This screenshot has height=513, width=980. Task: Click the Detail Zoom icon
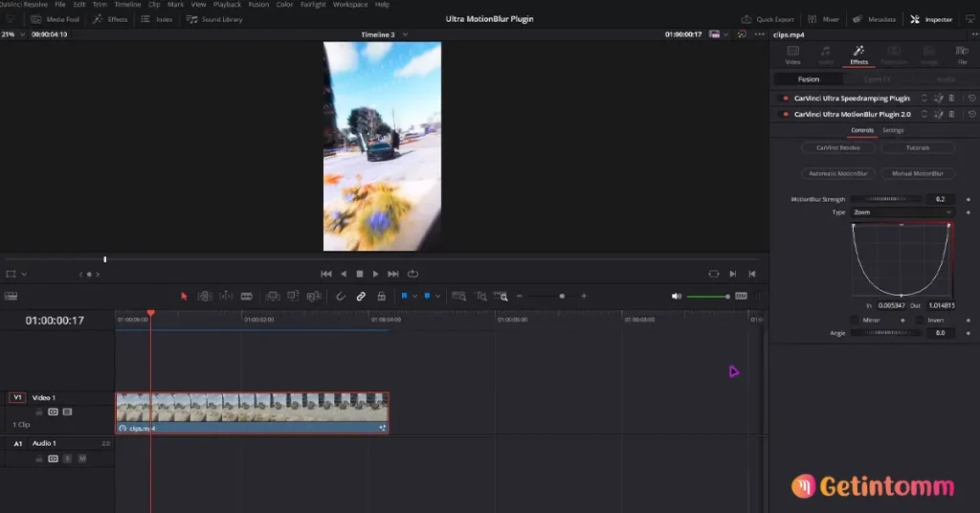(481, 296)
